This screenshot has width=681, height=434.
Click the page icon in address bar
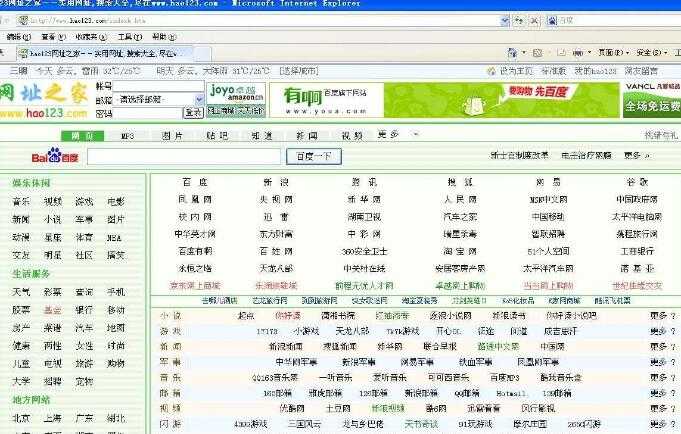[x=23, y=20]
